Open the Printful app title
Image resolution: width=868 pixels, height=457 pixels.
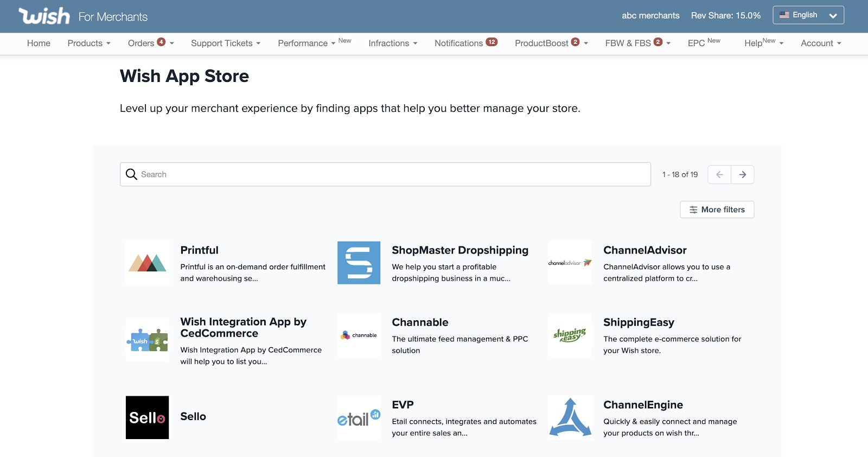click(199, 250)
